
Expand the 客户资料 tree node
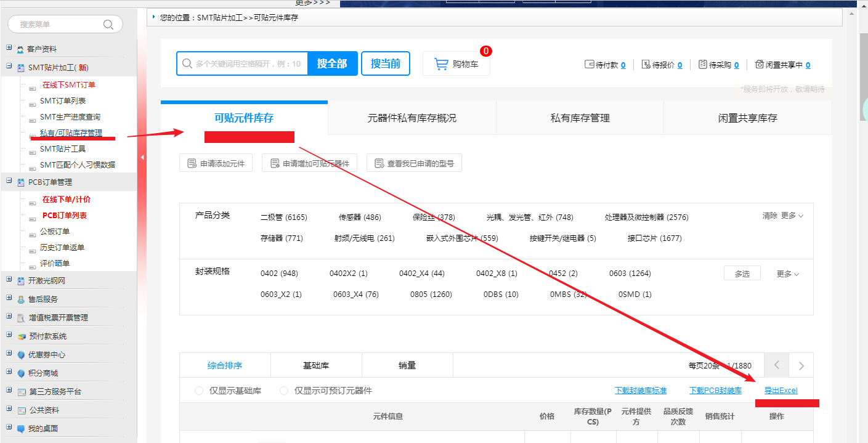pos(9,48)
